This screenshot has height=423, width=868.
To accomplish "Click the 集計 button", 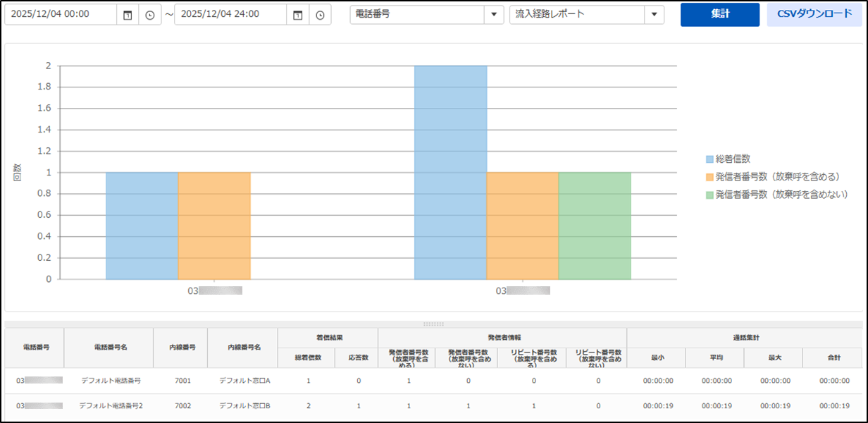I will 719,15.
